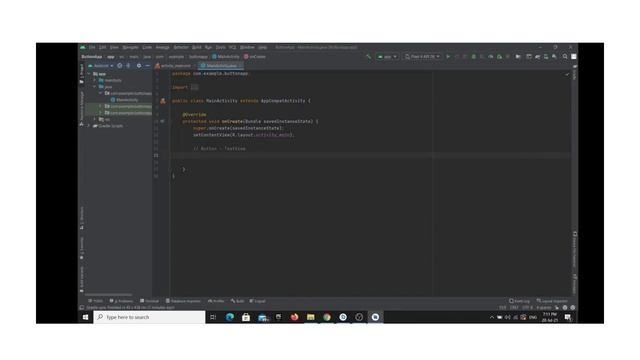
Task: Expand the res folder node
Action: [x=95, y=120]
